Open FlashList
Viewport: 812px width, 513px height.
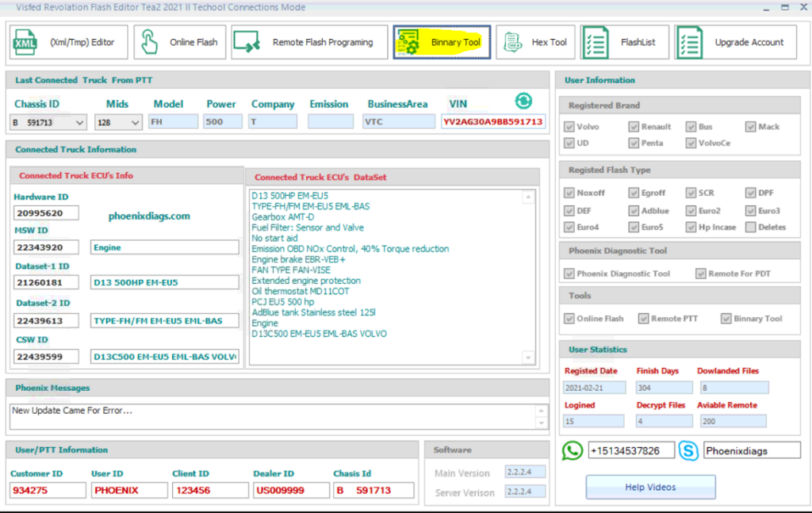(x=625, y=42)
